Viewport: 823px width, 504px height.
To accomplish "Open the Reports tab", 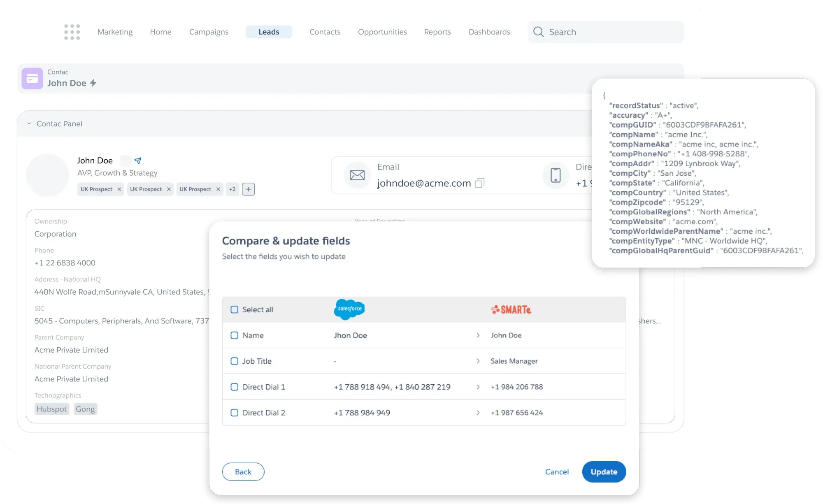I will click(x=437, y=32).
